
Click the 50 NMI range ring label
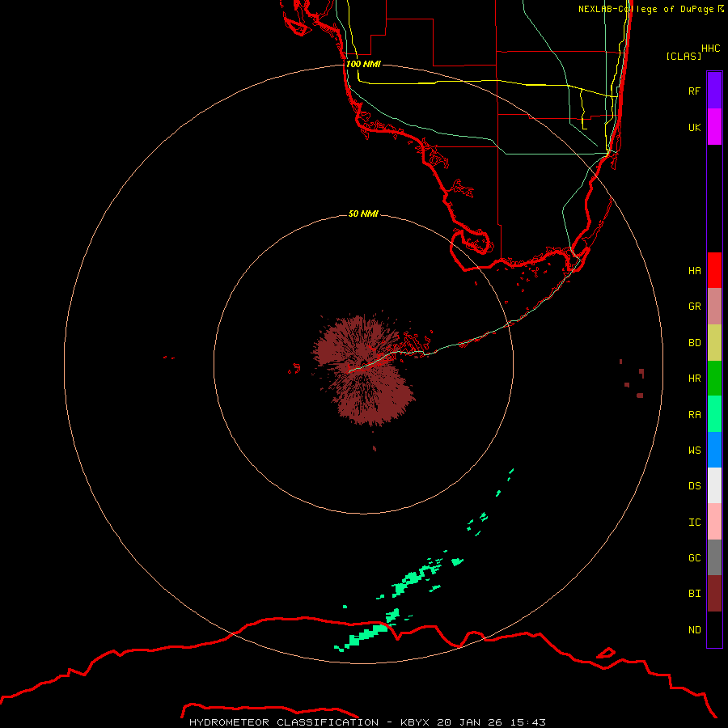pyautogui.click(x=363, y=214)
